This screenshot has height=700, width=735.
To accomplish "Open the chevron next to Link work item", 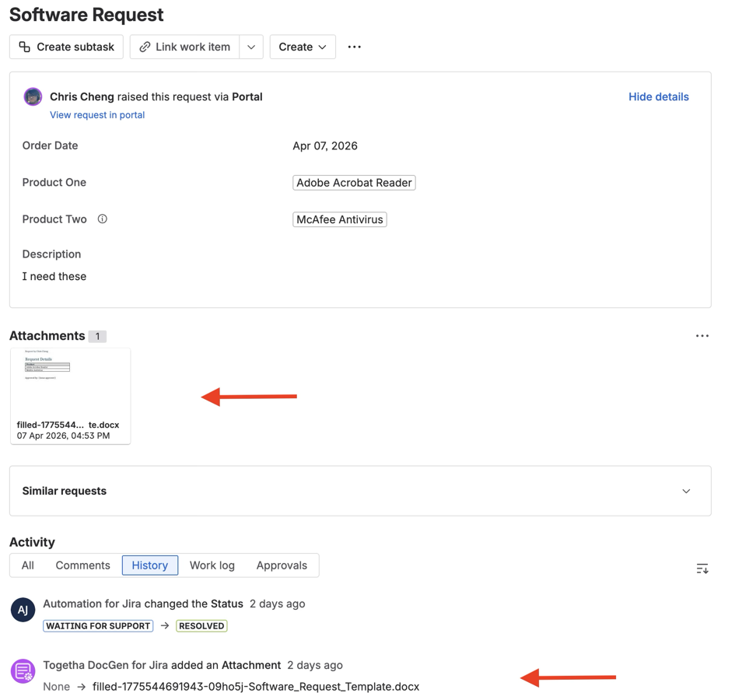I will click(x=250, y=47).
